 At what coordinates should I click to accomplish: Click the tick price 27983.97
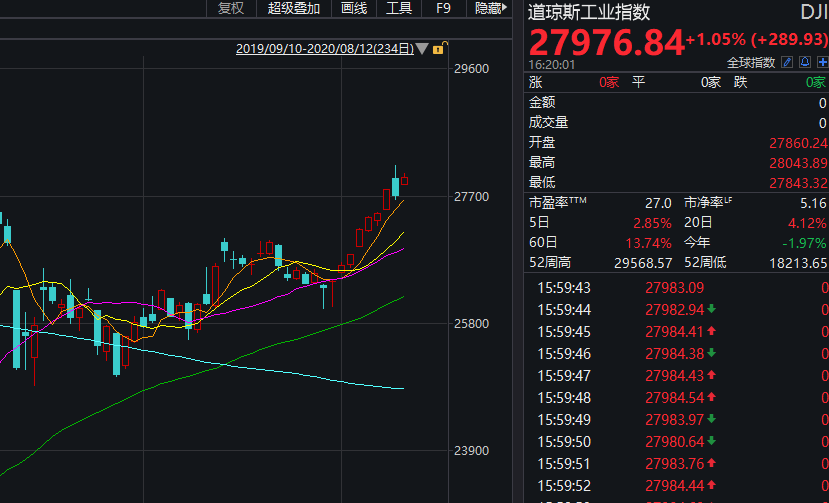coord(675,420)
